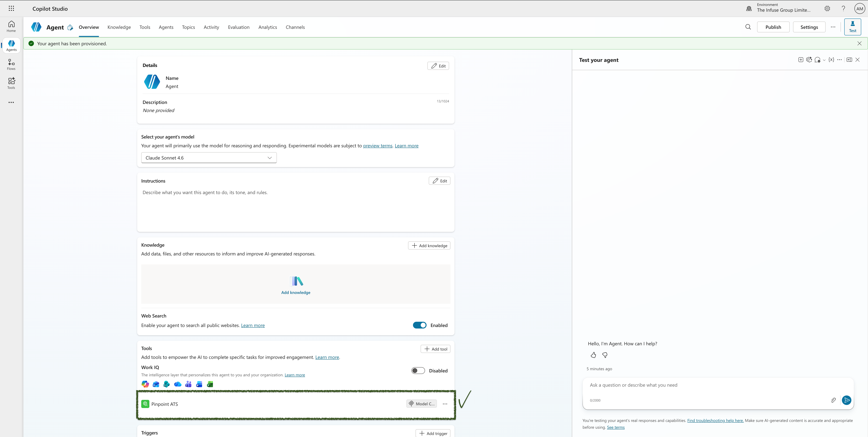Viewport: 868px width, 437px height.
Task: Click the Excel icon under Work IQ
Action: point(210,384)
